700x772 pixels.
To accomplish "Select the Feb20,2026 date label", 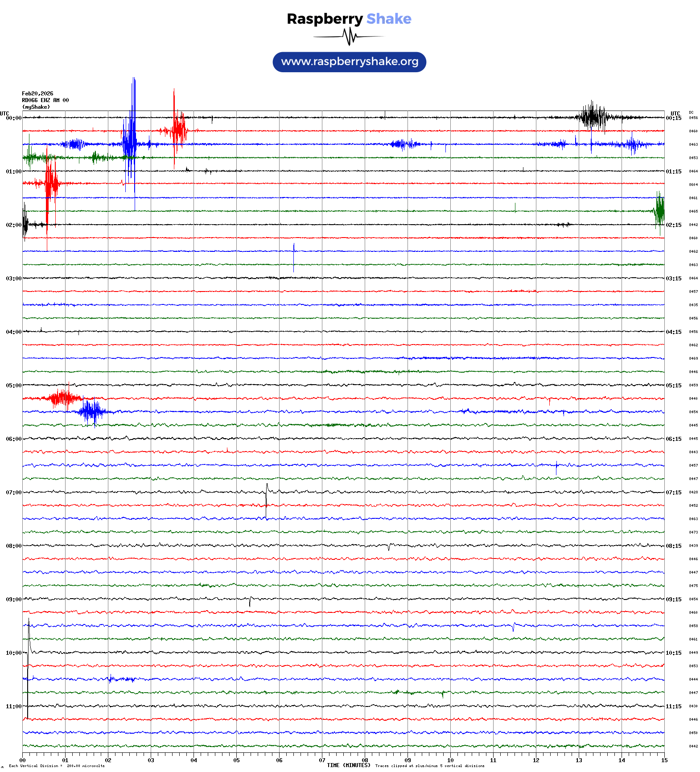I will click(37, 94).
